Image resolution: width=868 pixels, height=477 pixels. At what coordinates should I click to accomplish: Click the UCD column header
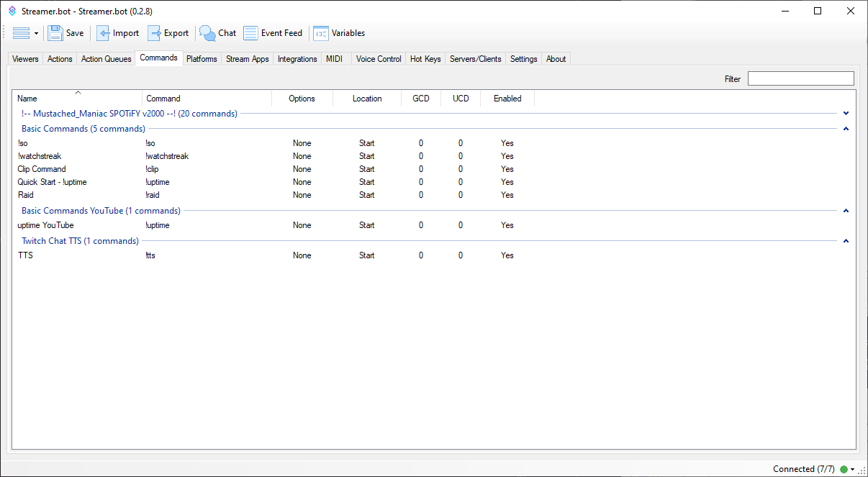click(x=461, y=99)
